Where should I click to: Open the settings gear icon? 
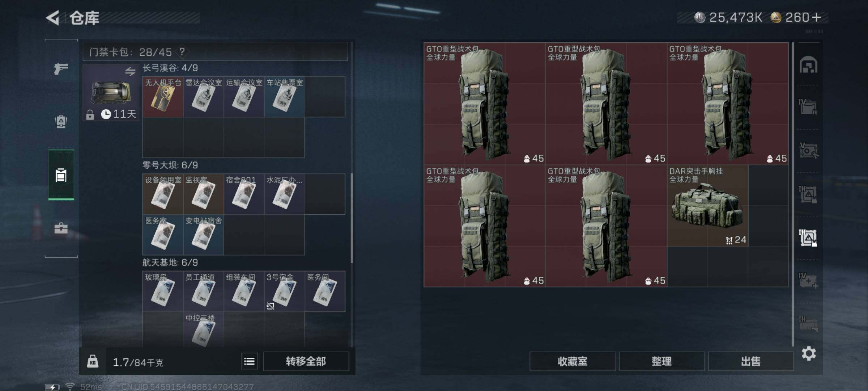click(809, 353)
